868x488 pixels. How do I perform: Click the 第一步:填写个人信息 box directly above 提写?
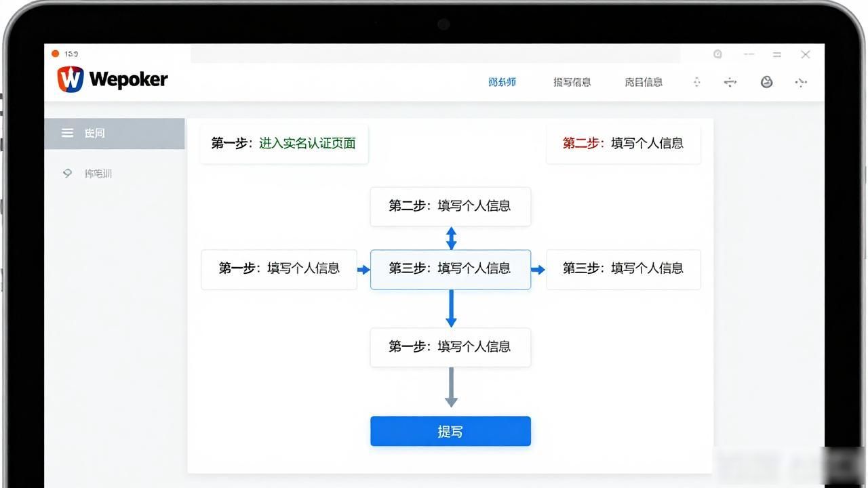tap(450, 347)
